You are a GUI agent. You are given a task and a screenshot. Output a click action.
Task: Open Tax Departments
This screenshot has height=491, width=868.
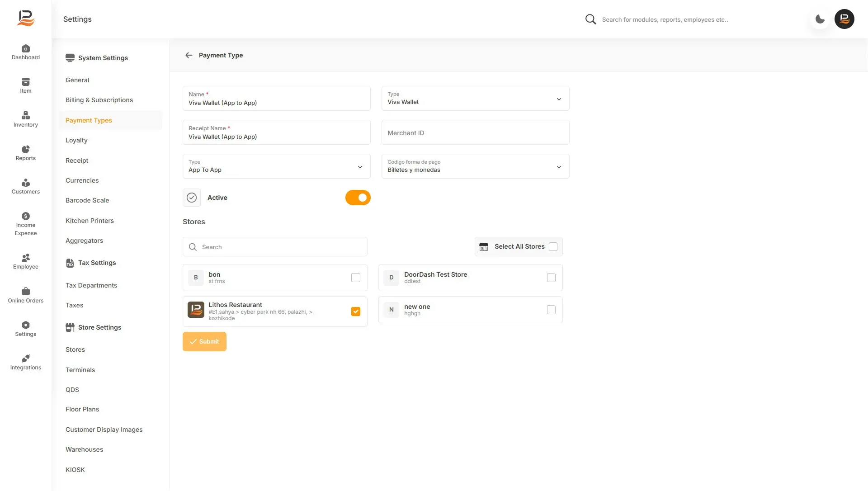click(91, 285)
